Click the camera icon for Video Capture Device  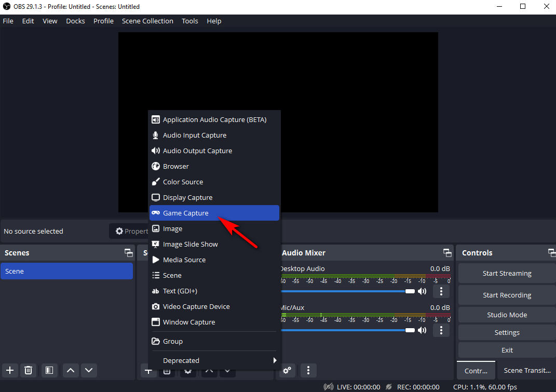pyautogui.click(x=156, y=306)
